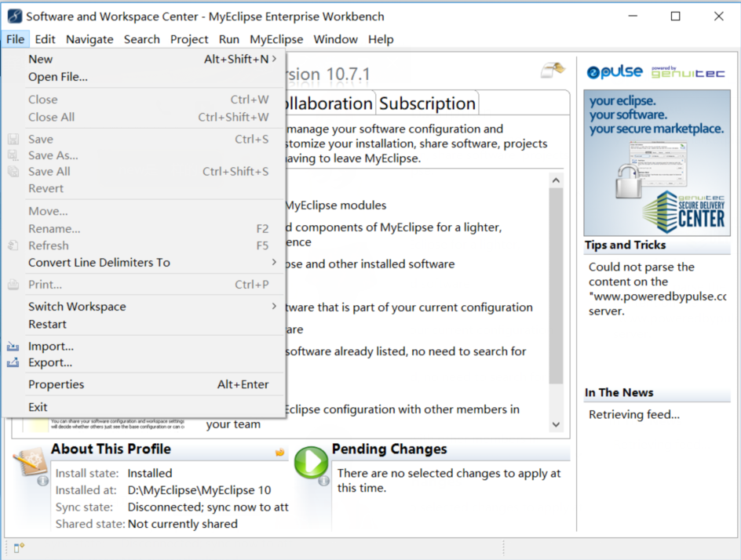Click the icon right of the version heading

coord(553,71)
